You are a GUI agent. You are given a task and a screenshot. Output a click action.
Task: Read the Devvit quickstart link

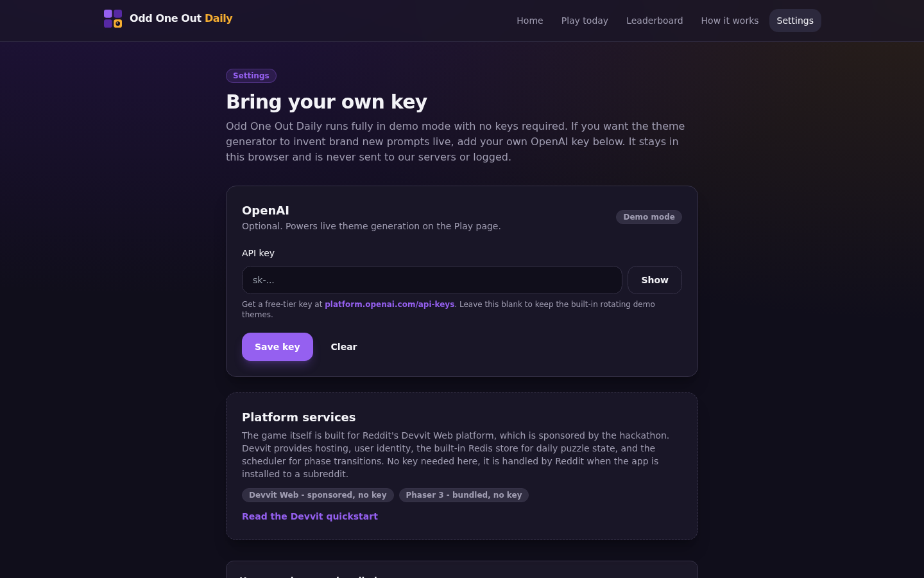point(310,516)
